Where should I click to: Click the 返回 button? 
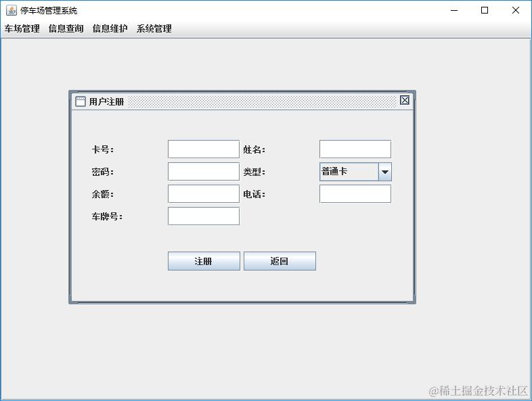pyautogui.click(x=280, y=261)
